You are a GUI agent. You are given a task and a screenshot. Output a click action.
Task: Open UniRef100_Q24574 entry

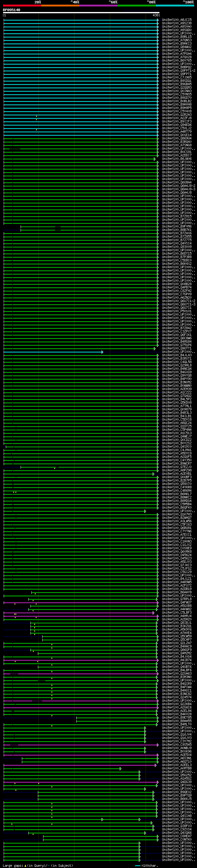[177, 697]
